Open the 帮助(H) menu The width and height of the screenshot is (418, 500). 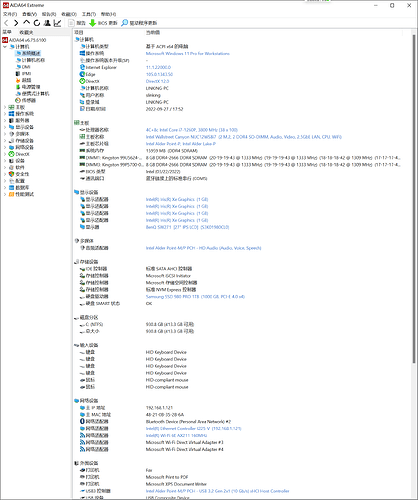(108, 14)
